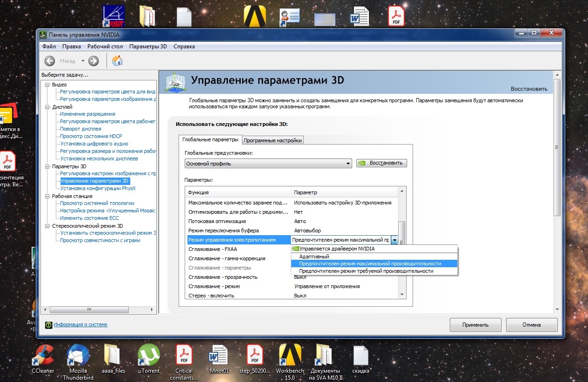Open the step_50200 PDF on the desktop
Screen dimensions: 588x382
tap(254, 358)
